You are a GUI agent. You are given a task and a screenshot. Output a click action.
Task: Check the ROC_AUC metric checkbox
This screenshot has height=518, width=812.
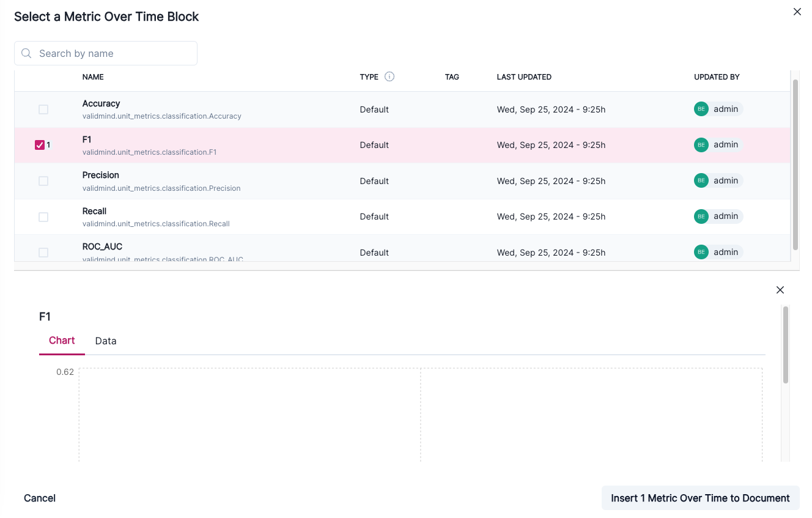click(43, 252)
